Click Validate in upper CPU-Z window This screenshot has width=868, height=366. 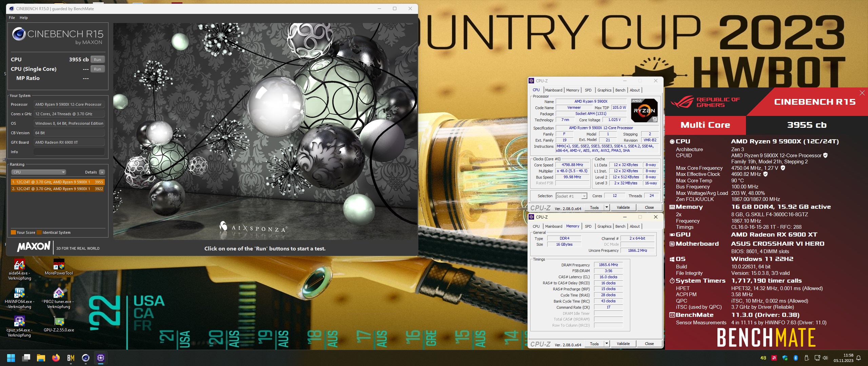pos(623,207)
